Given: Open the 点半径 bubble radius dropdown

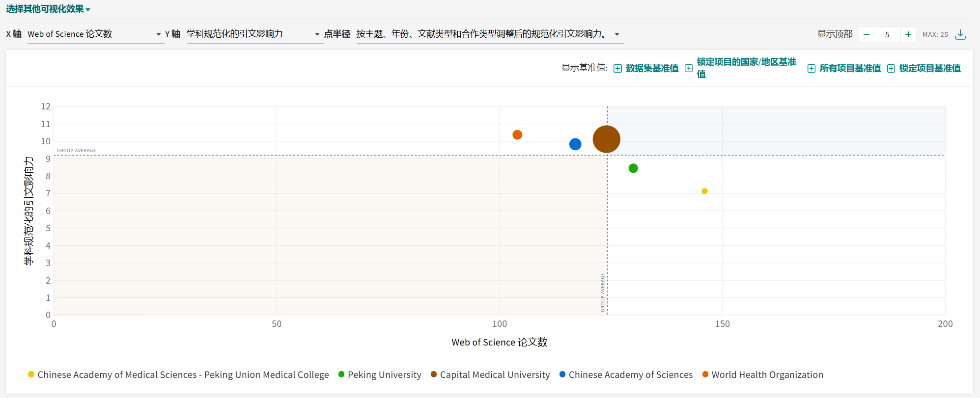Looking at the screenshot, I should (489, 34).
